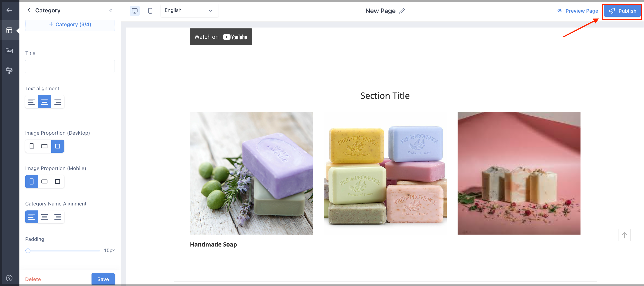Go back from the Category panel
This screenshot has width=644, height=286.
[x=29, y=10]
